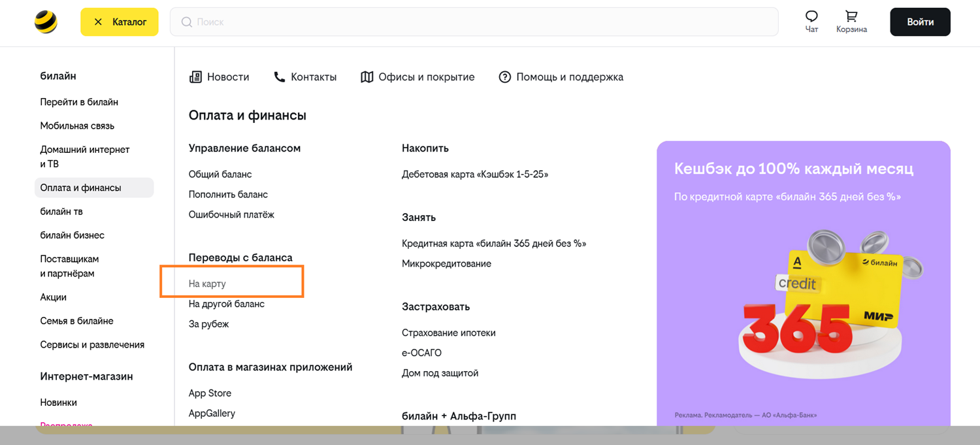Screen dimensions: 980x445
Task: Click the Управление балансом heading
Action: pos(244,148)
